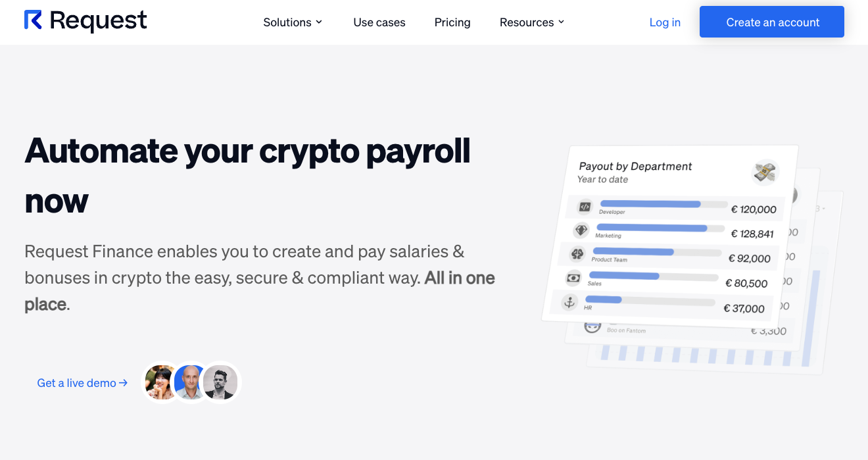The height and width of the screenshot is (460, 868).
Task: Expand the Resources dropdown menu
Action: (531, 22)
